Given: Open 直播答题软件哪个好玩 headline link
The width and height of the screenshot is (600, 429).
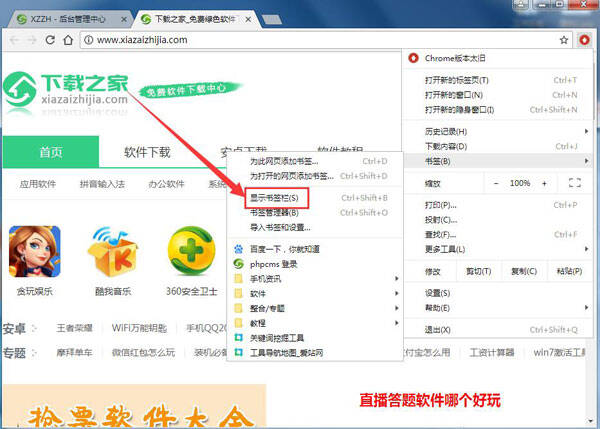Looking at the screenshot, I should pos(430,400).
